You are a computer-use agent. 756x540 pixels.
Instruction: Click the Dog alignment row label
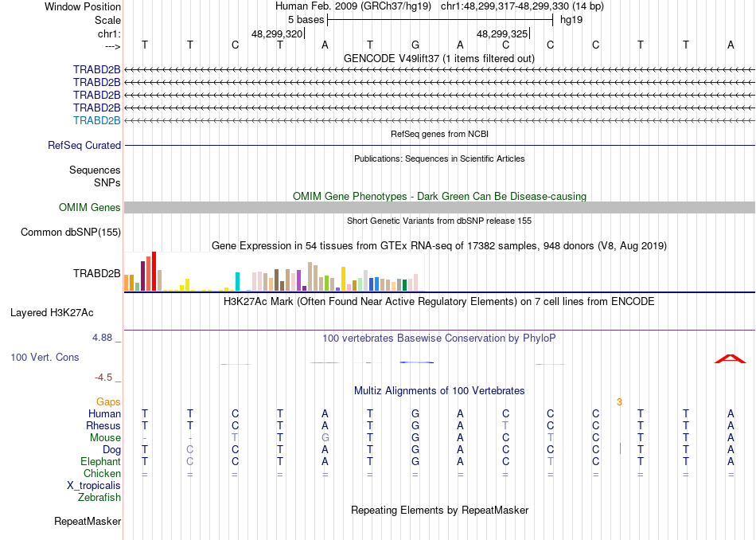coord(111,450)
